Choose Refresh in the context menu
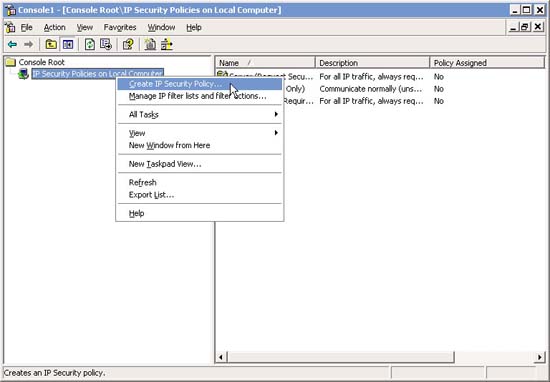Viewport: 550px width, 382px height. 200,183
